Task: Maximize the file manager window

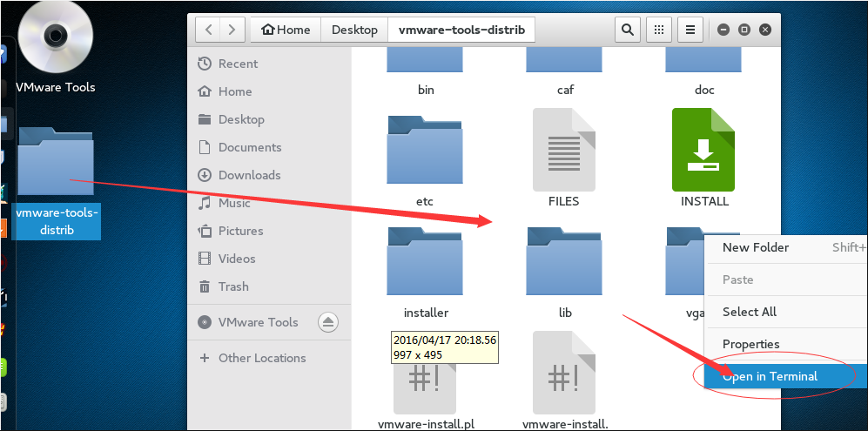Action: point(744,30)
